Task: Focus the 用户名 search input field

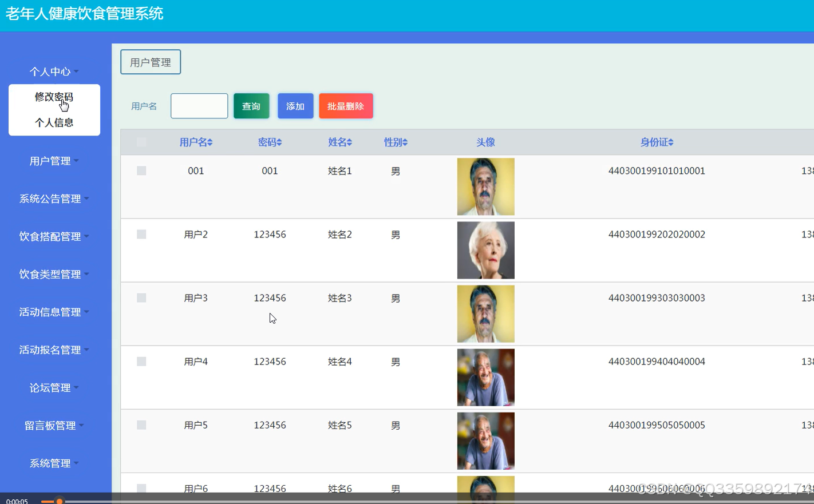Action: click(199, 106)
